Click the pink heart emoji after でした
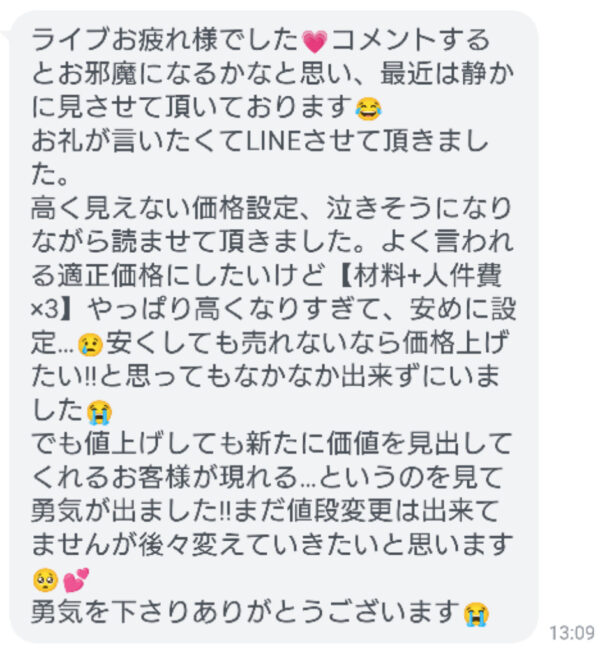Screen dimensions: 600x660 pyautogui.click(x=315, y=41)
